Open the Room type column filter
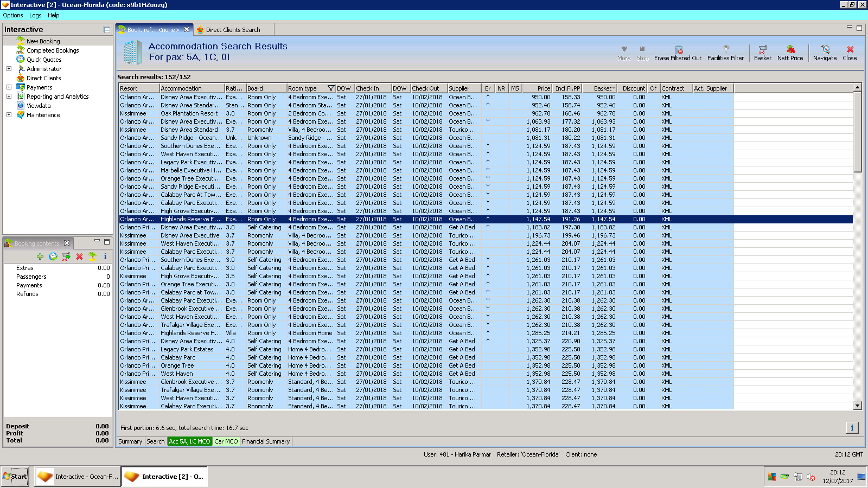 pyautogui.click(x=331, y=88)
